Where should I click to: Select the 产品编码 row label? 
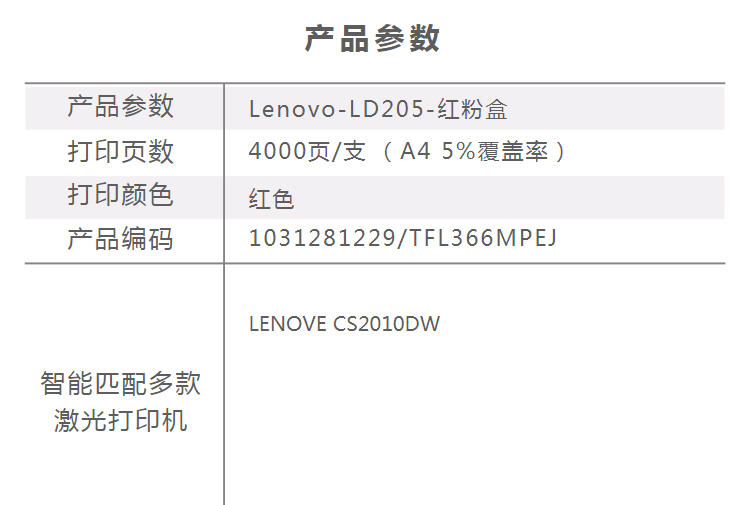click(x=120, y=239)
